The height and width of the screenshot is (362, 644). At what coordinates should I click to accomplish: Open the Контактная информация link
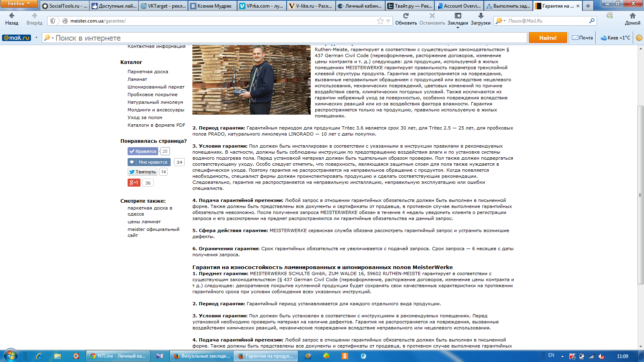pos(157,47)
